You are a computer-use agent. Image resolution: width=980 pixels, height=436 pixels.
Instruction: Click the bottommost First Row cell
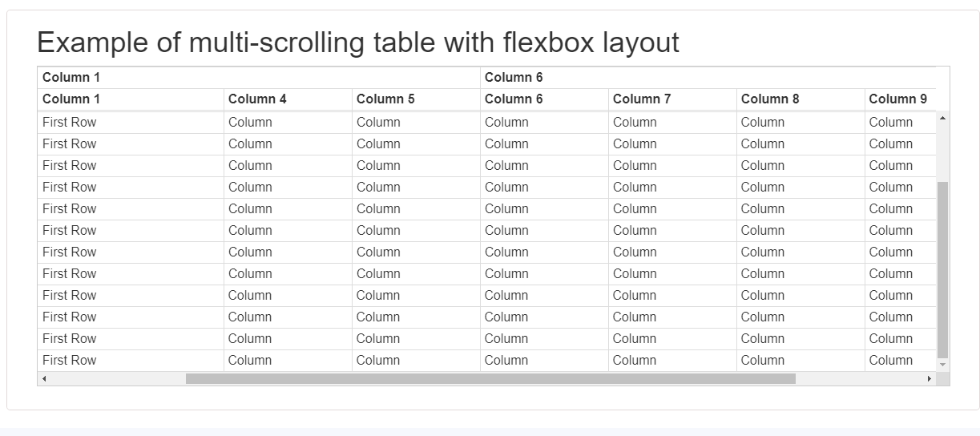point(70,361)
